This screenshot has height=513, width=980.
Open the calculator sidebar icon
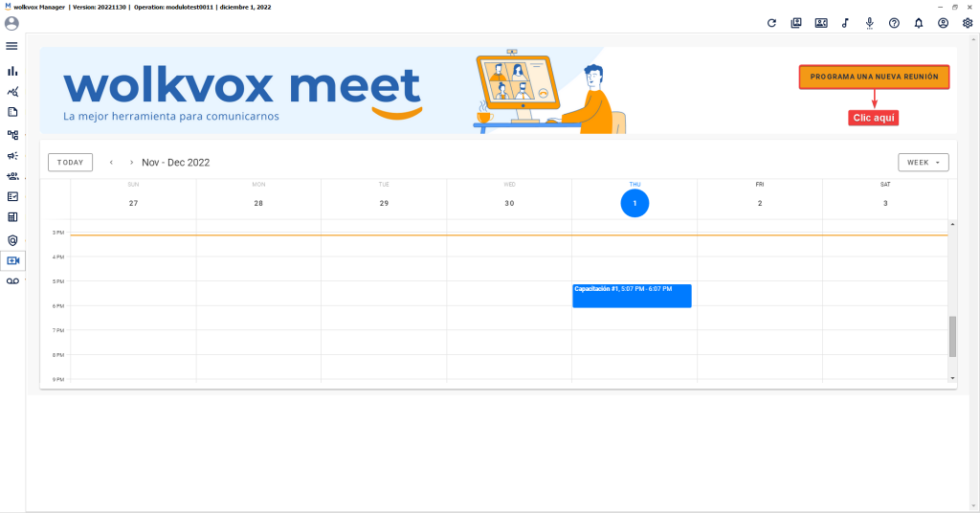(x=12, y=217)
